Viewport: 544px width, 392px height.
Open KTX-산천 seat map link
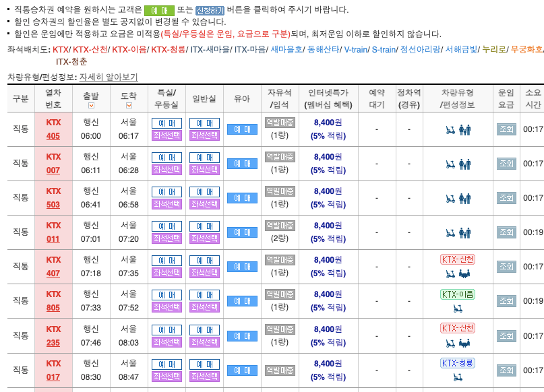click(x=90, y=50)
